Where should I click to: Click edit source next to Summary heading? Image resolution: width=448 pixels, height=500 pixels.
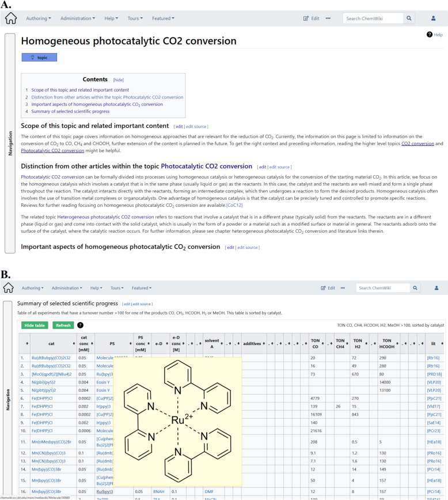[x=142, y=304]
